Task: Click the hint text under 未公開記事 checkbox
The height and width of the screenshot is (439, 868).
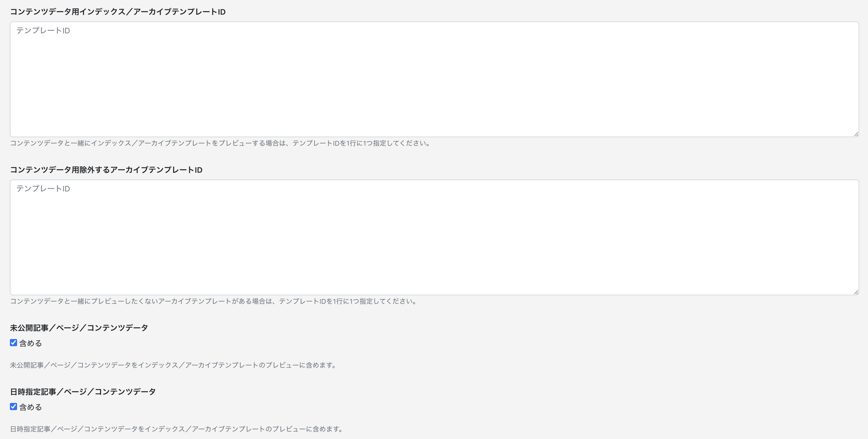Action: pyautogui.click(x=174, y=365)
